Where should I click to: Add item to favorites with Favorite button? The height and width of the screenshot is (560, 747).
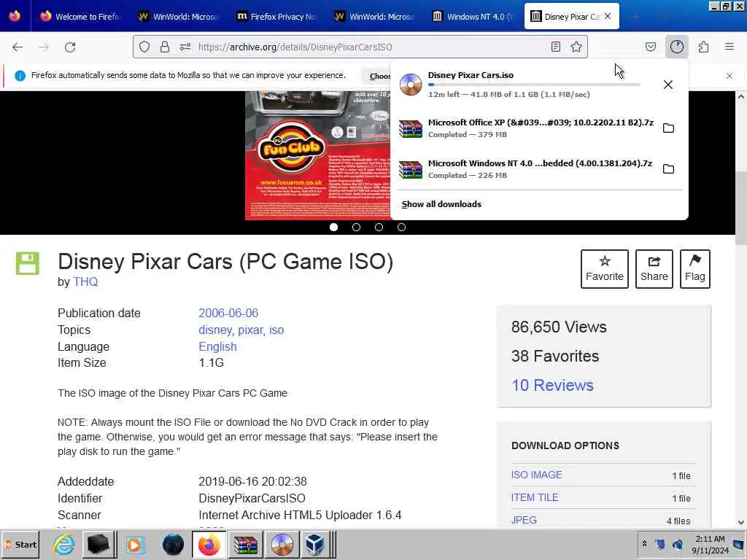(x=605, y=269)
